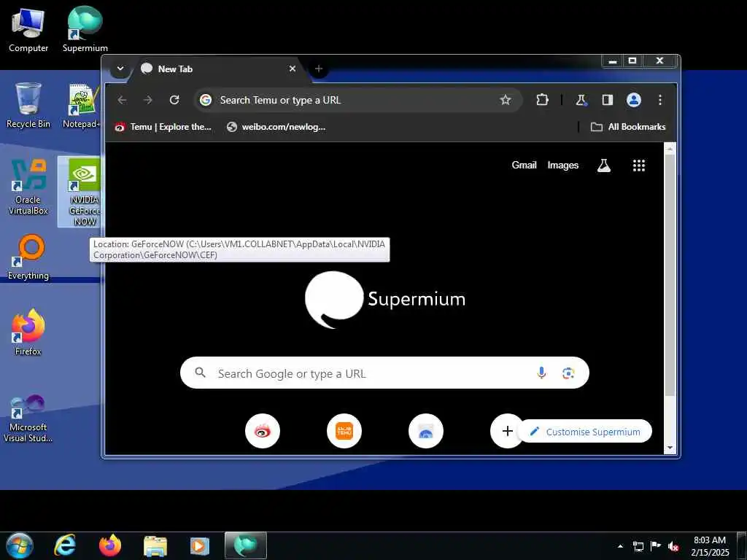Open Temu shortcut tile
Image resolution: width=747 pixels, height=560 pixels.
[x=344, y=431]
